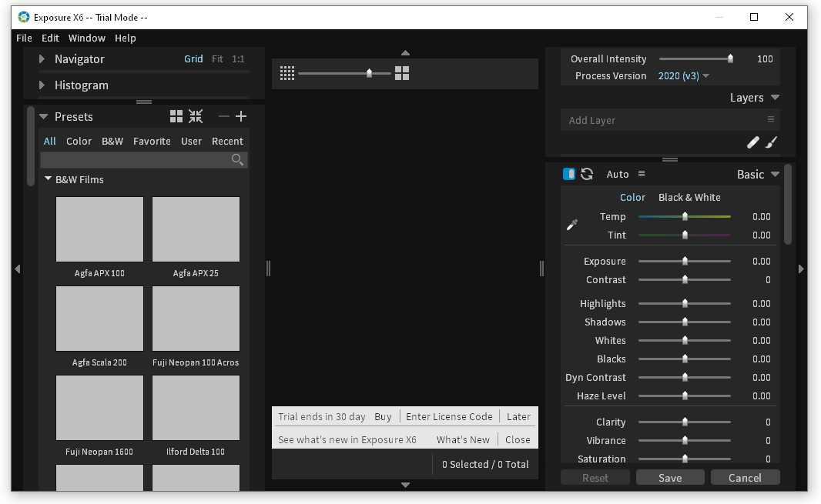
Task: Collapse the right panel with side arrow
Action: (x=801, y=269)
